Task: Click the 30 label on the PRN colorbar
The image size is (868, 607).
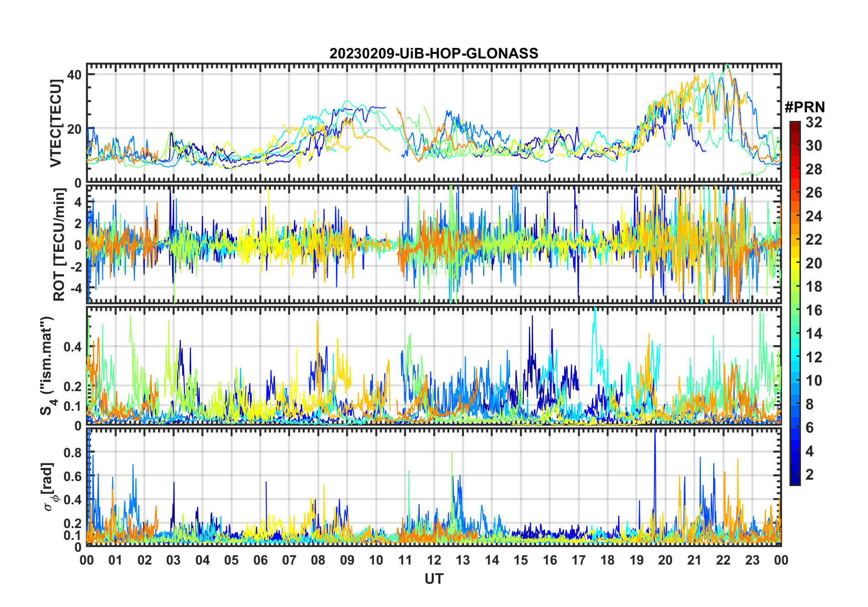Action: [x=814, y=146]
